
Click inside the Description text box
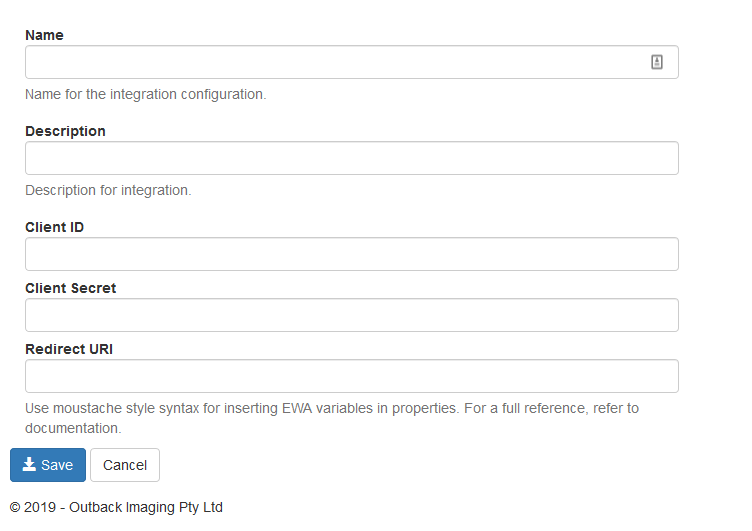[x=351, y=158]
